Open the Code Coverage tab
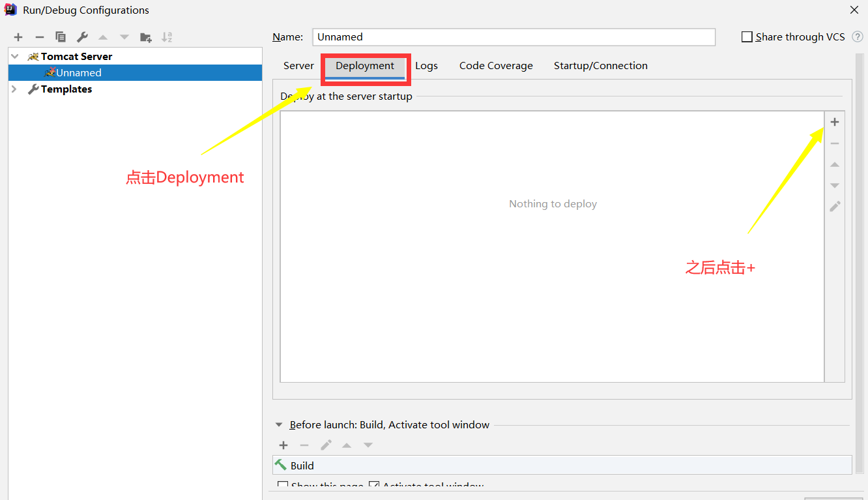Image resolution: width=868 pixels, height=500 pixels. (496, 66)
